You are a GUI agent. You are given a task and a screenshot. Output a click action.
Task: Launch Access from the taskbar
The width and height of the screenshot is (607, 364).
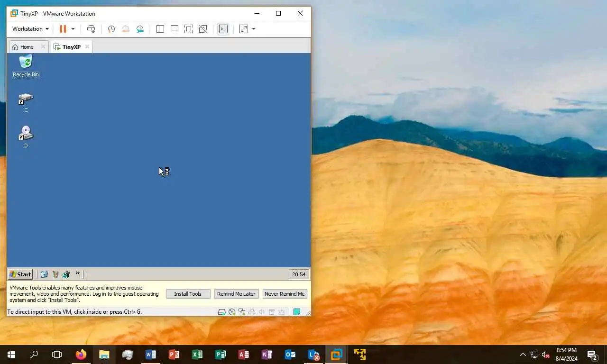(x=244, y=355)
